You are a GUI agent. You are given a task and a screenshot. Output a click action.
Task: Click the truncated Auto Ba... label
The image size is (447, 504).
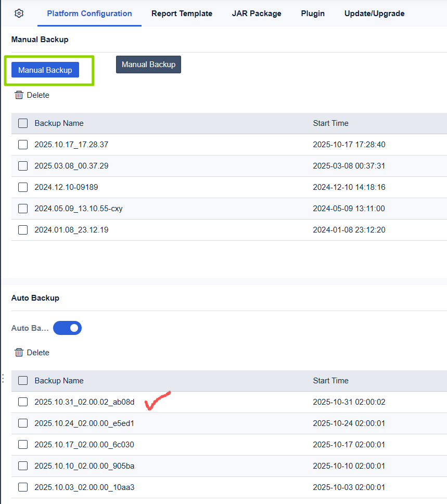coord(30,328)
